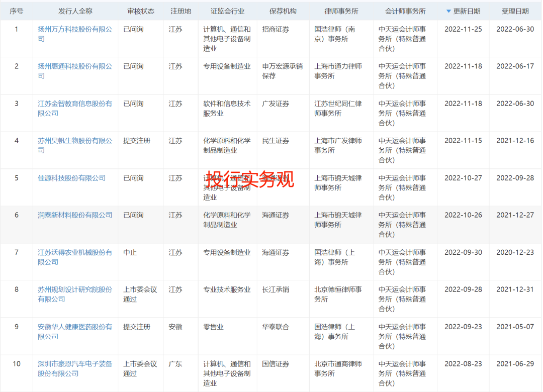Click the sort arrow beside 更新日期

click(x=448, y=12)
